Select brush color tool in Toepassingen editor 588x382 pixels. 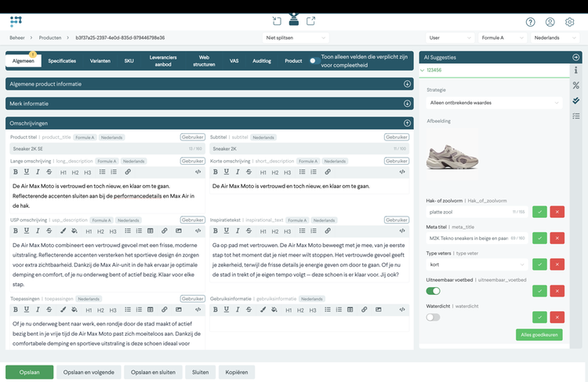click(63, 310)
